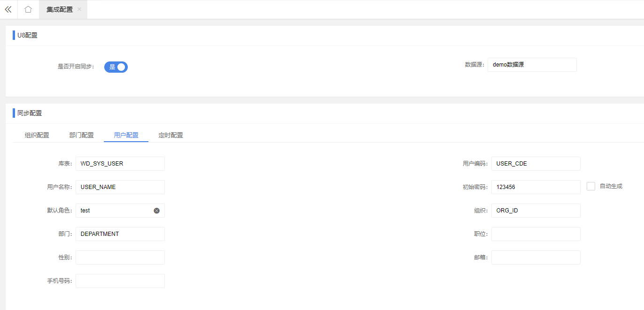Click the 用户编码 input field
The width and height of the screenshot is (644, 310).
tap(535, 164)
